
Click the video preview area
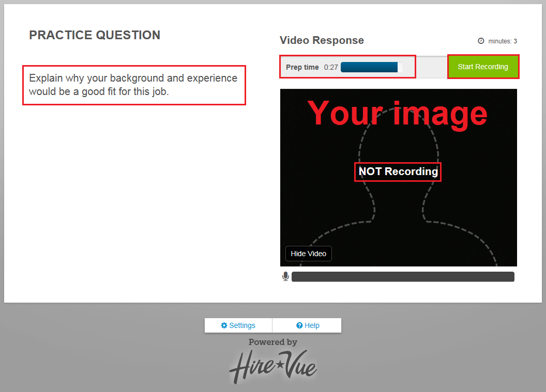point(398,178)
